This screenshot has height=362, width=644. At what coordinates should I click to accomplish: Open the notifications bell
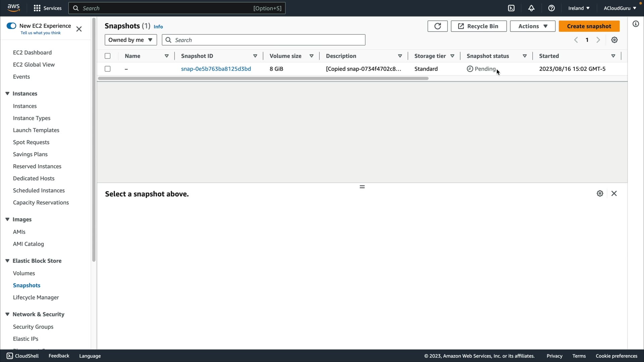tap(531, 8)
